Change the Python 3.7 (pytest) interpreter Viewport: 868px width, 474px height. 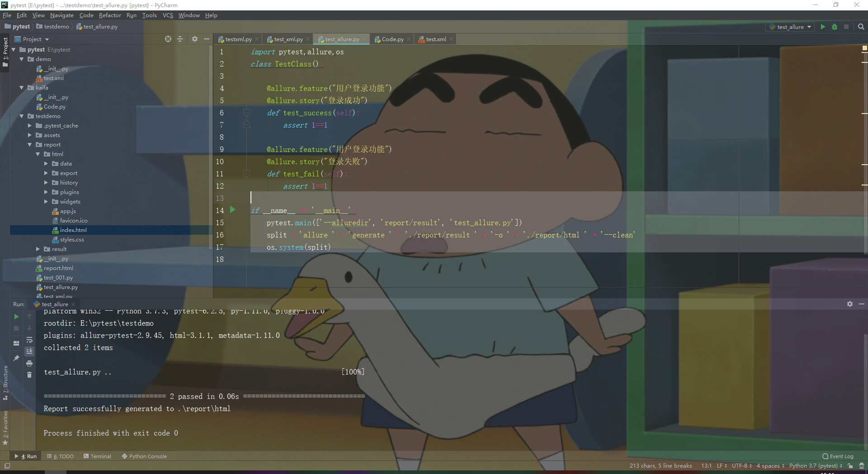[x=816, y=466]
